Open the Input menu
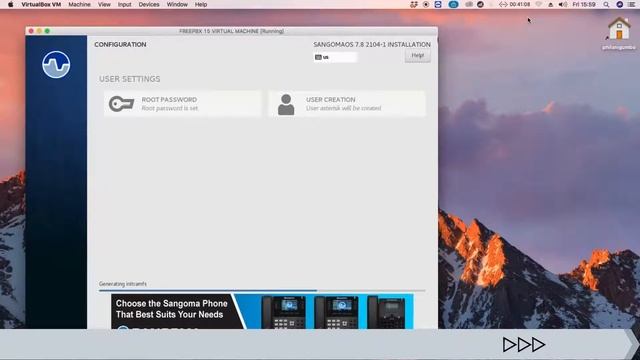Screen dimensions: 640x360 (x=124, y=4)
